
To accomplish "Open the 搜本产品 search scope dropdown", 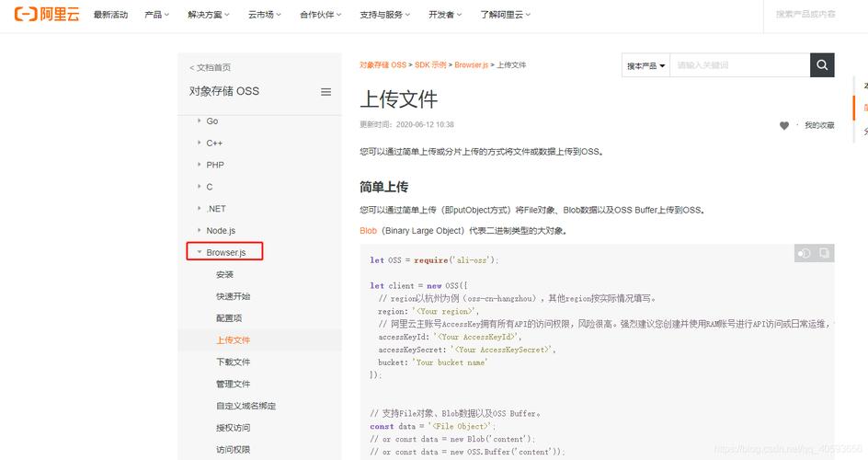I will tap(645, 65).
